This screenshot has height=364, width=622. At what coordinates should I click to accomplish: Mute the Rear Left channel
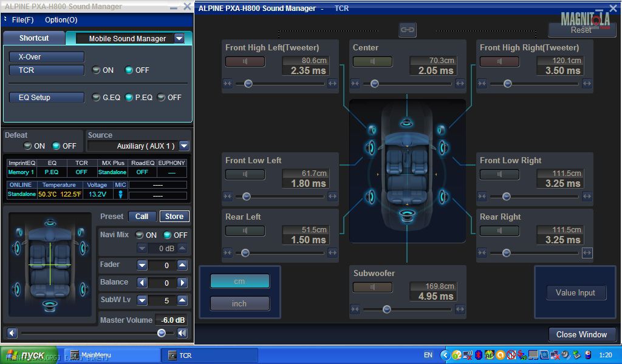pyautogui.click(x=245, y=231)
